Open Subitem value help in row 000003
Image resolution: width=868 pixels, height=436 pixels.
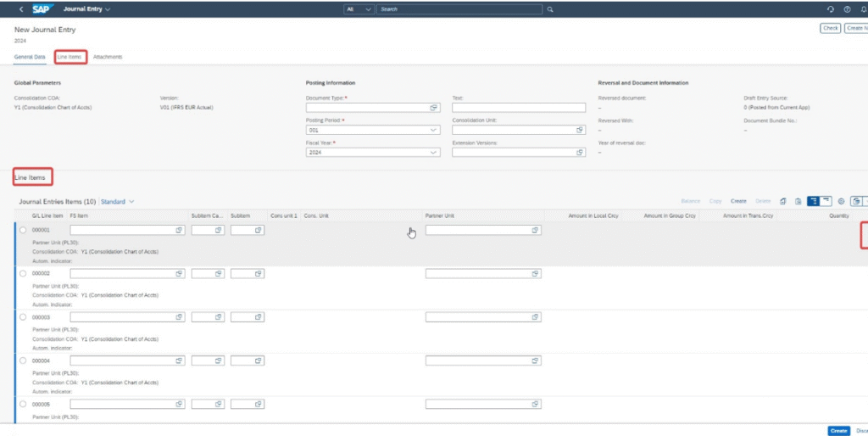point(259,317)
